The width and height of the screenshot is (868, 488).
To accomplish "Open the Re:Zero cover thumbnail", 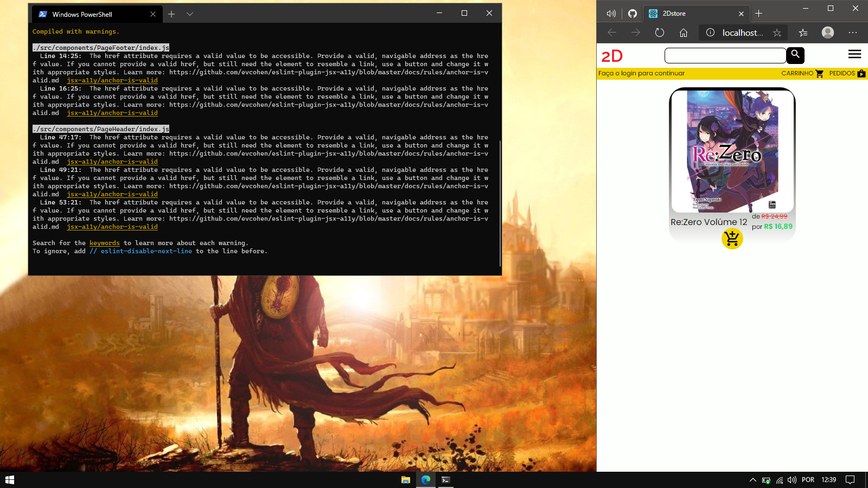I will tap(732, 151).
